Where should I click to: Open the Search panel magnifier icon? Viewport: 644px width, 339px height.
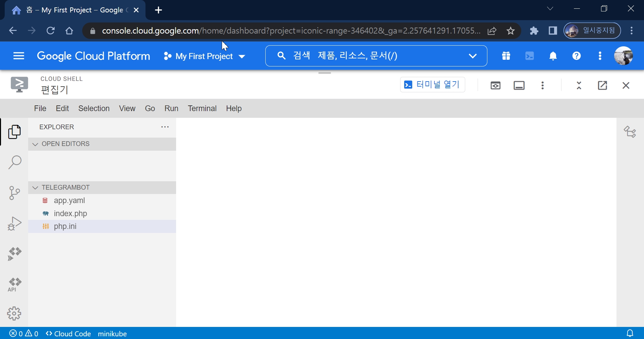(14, 162)
